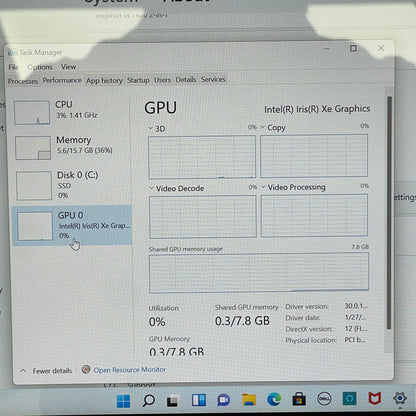
Task: Open the Start menu Windows icon
Action: click(123, 401)
